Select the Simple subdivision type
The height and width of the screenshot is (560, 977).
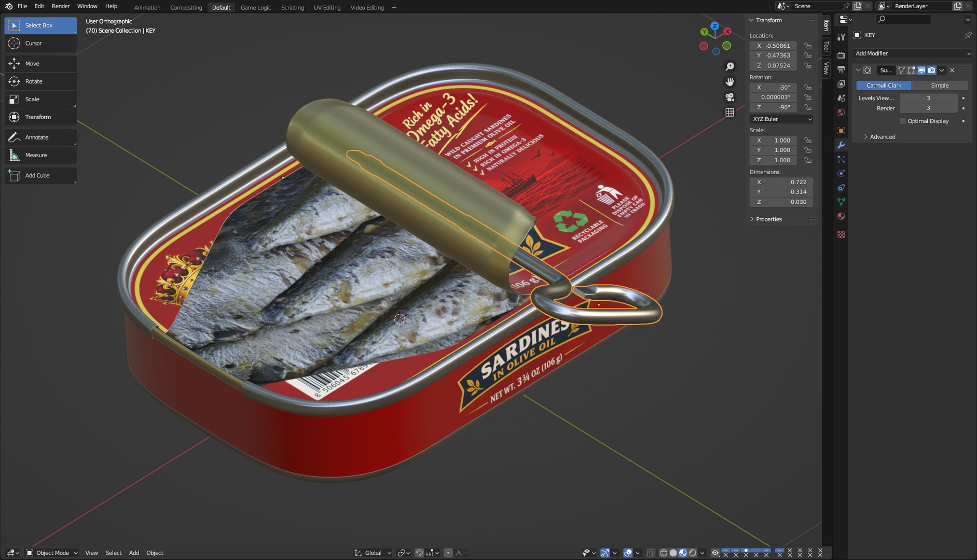pyautogui.click(x=940, y=86)
